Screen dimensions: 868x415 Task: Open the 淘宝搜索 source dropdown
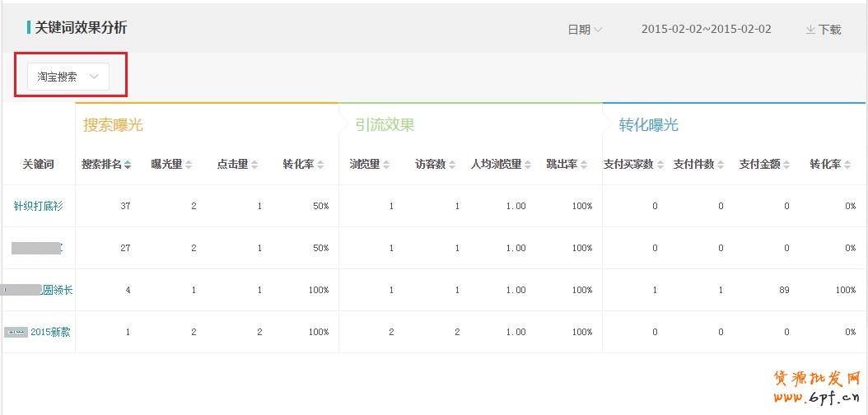(x=68, y=77)
